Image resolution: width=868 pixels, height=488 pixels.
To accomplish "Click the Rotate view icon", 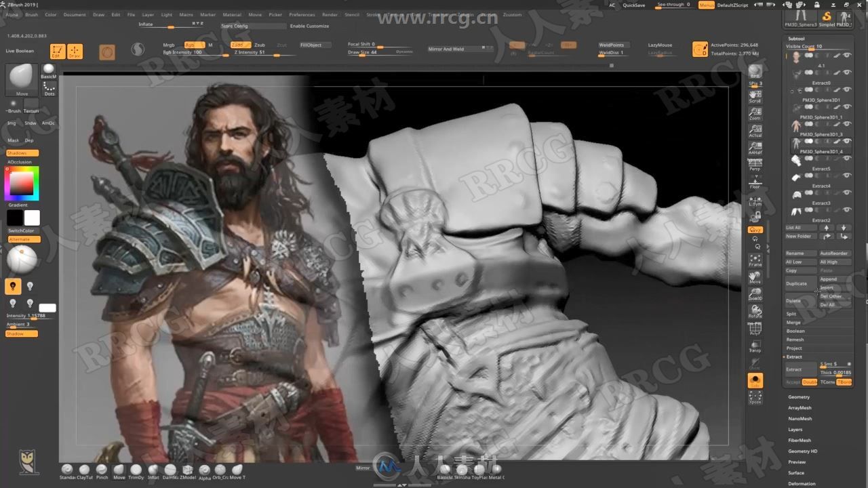I will (x=755, y=312).
